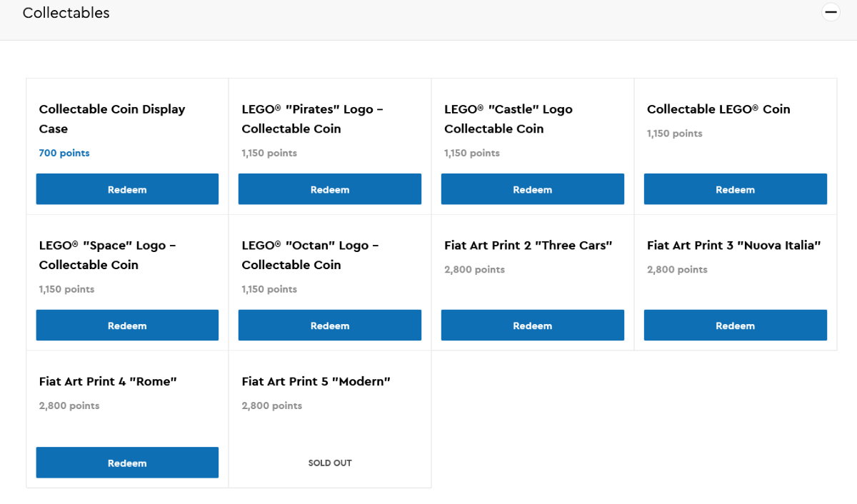Click the 700 points price text
This screenshot has height=504, width=857.
(64, 153)
